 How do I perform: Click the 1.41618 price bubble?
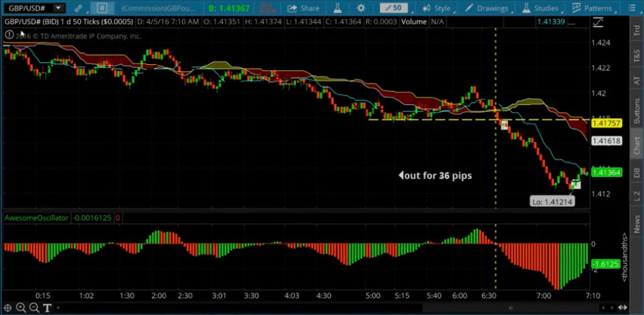click(606, 141)
